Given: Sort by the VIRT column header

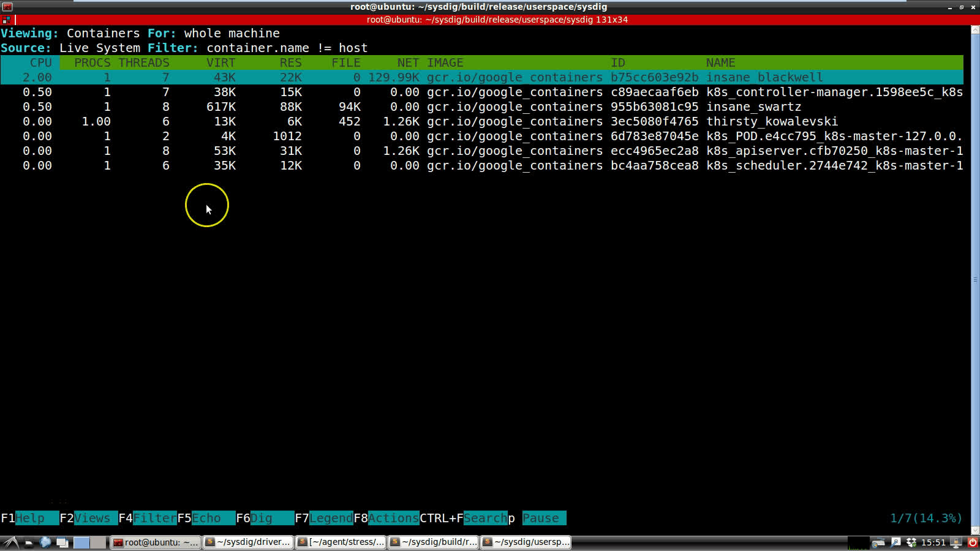Looking at the screenshot, I should [221, 62].
